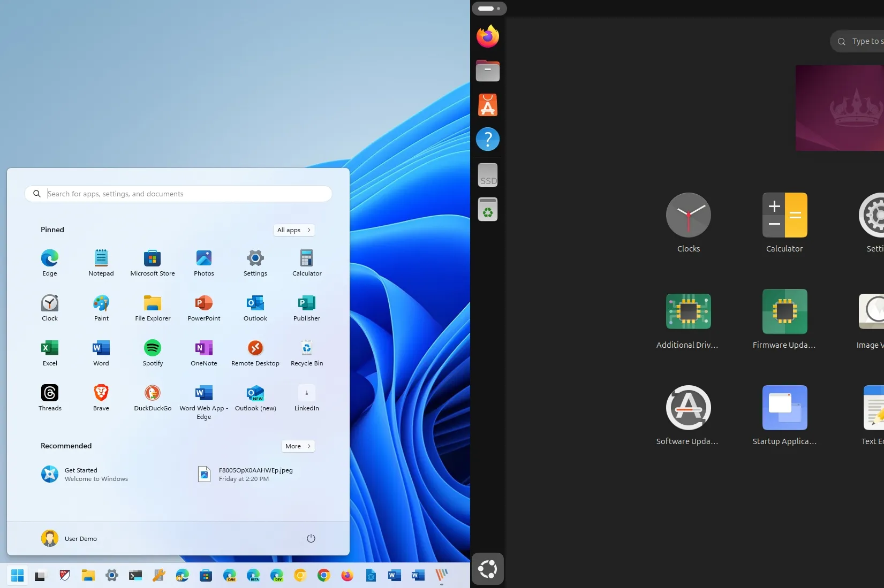Launch the Clocks app in the app grid
Viewport: 884px width, 588px height.
pos(688,222)
